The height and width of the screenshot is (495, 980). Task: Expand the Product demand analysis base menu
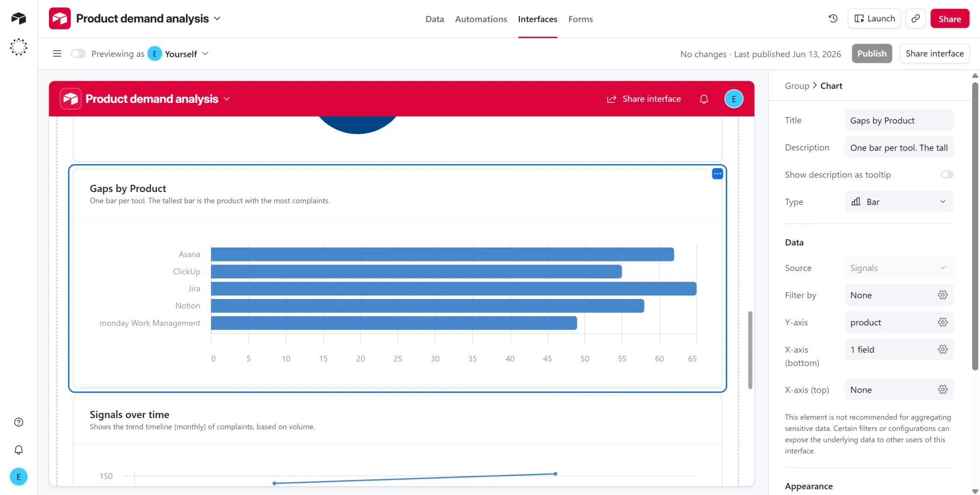coord(217,19)
